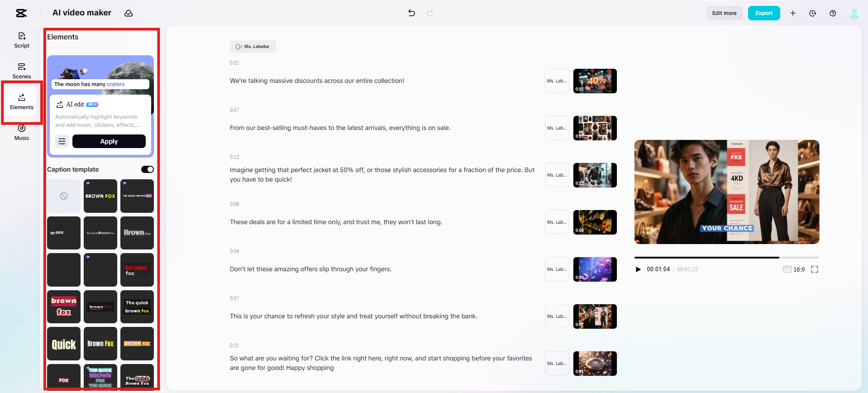Choose the serif Brown Fox caption template
Viewport: 868px width, 393px height.
[137, 233]
